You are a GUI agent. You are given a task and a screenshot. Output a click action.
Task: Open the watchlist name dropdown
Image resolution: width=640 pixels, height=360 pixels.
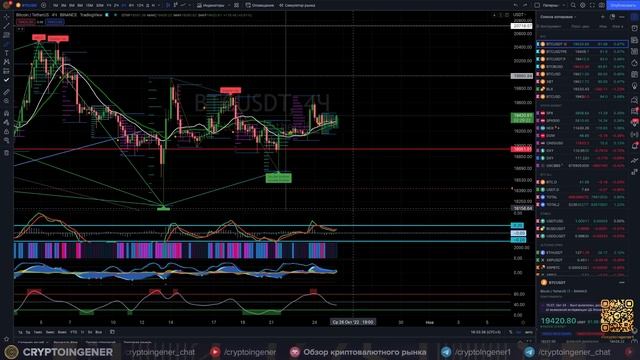click(x=558, y=17)
